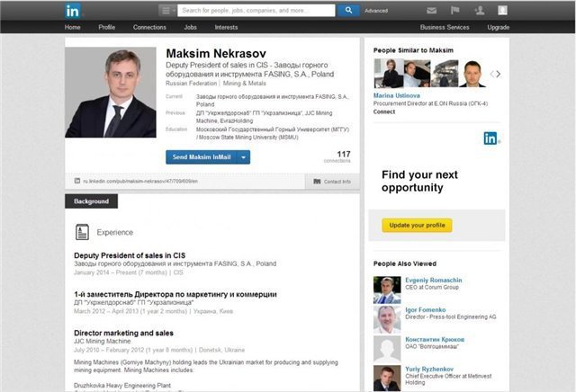The image size is (576, 392).
Task: Open Marina Ustinova's profile link
Action: (x=396, y=95)
